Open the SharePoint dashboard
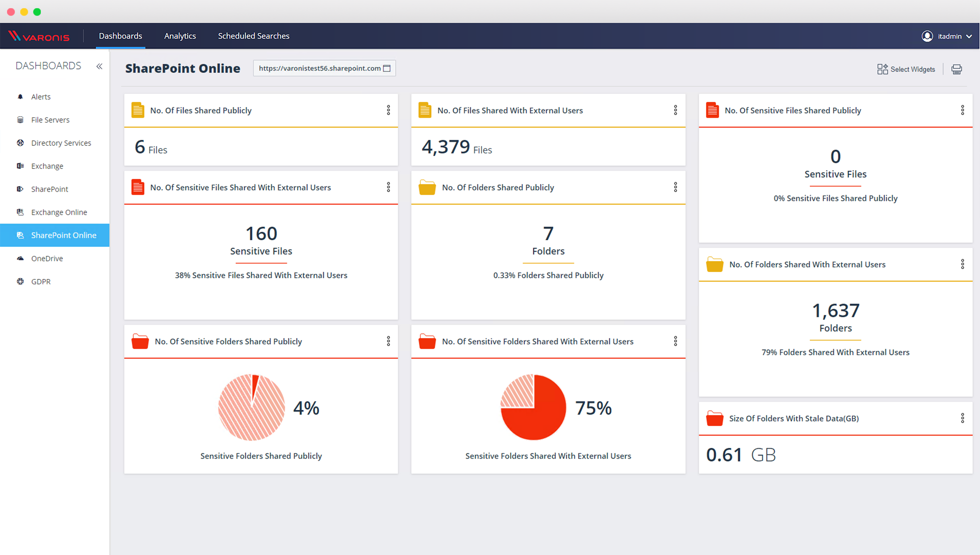The image size is (980, 555). [x=55, y=189]
